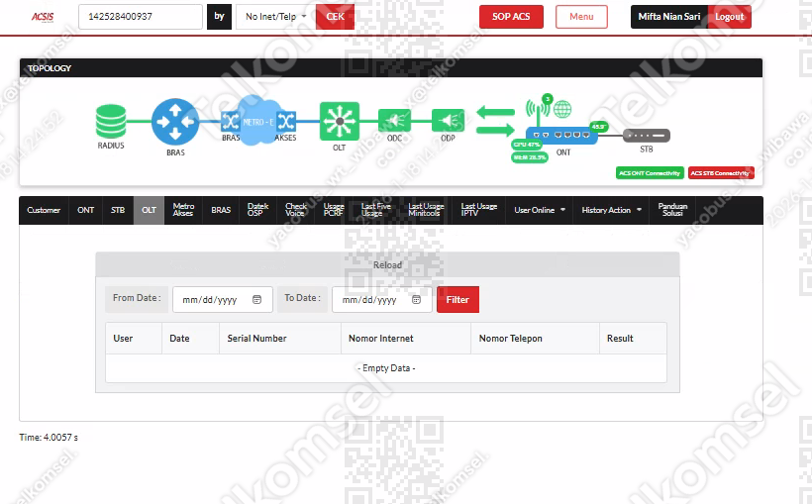Click the Nomor Internet column header
Screen dimensions: 812x504
tap(406, 339)
